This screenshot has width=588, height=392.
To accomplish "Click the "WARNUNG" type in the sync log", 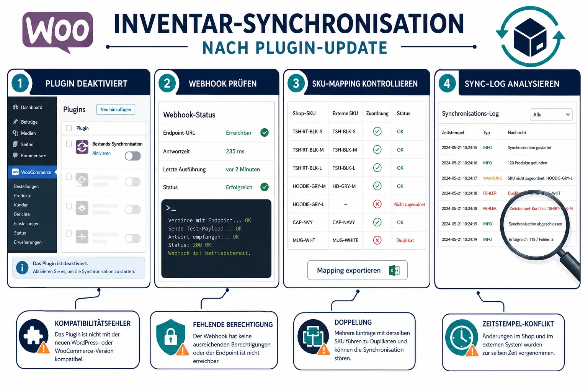I will [493, 178].
